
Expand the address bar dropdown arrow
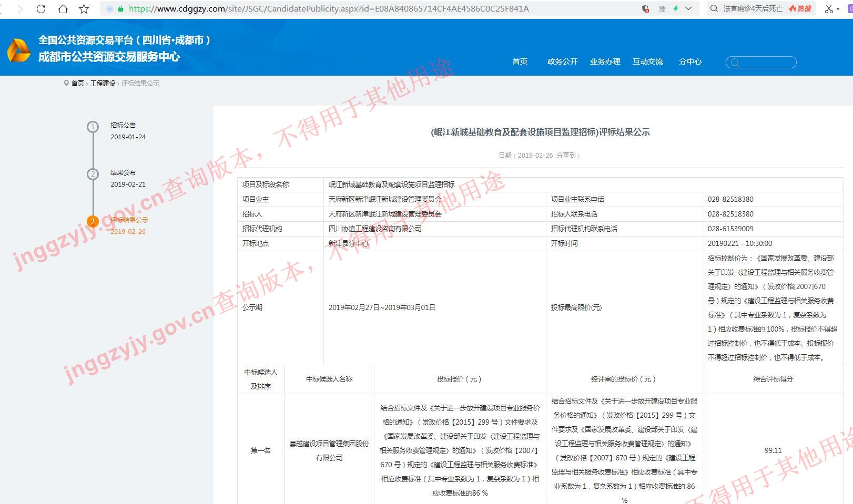point(688,8)
